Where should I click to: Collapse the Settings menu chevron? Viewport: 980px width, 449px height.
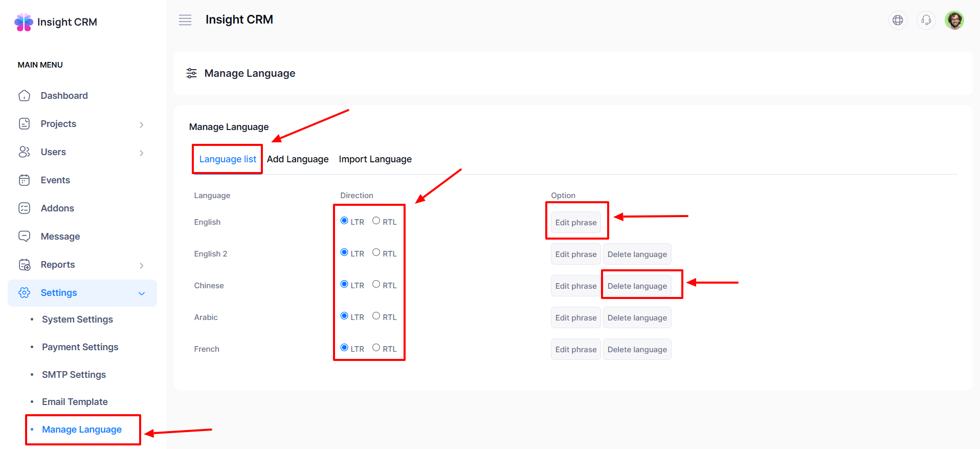coord(142,293)
